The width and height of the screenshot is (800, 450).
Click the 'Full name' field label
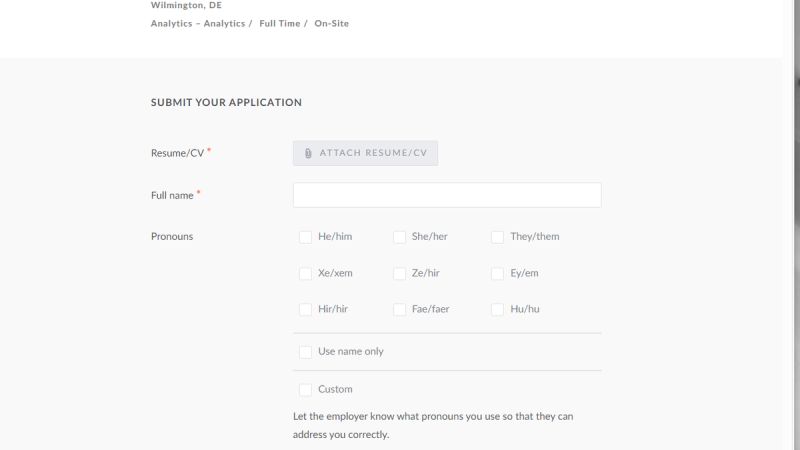point(172,196)
